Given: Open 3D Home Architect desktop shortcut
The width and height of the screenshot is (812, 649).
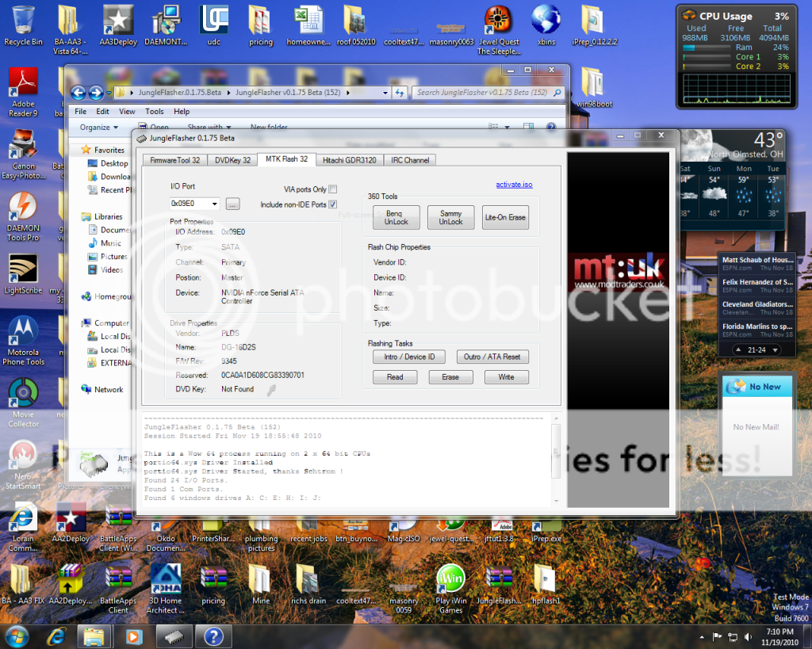Looking at the screenshot, I should 167,586.
